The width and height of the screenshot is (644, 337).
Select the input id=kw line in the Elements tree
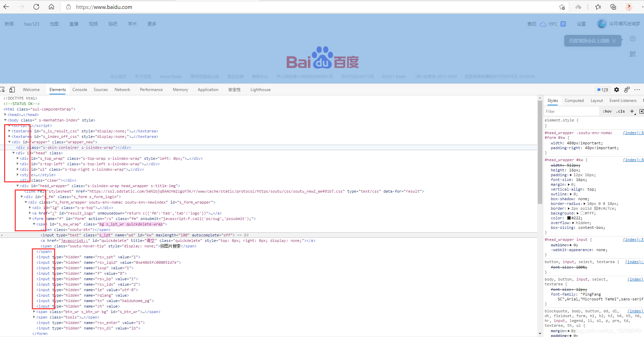[x=268, y=235]
